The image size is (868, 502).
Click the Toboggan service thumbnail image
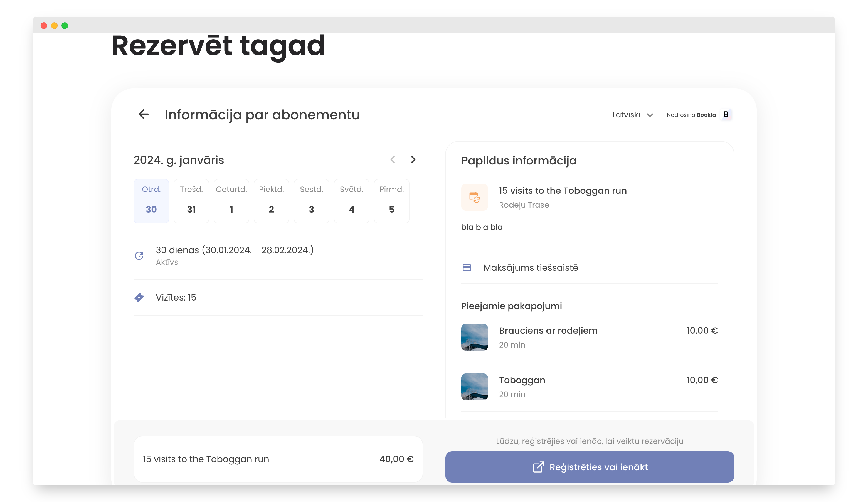tap(475, 387)
